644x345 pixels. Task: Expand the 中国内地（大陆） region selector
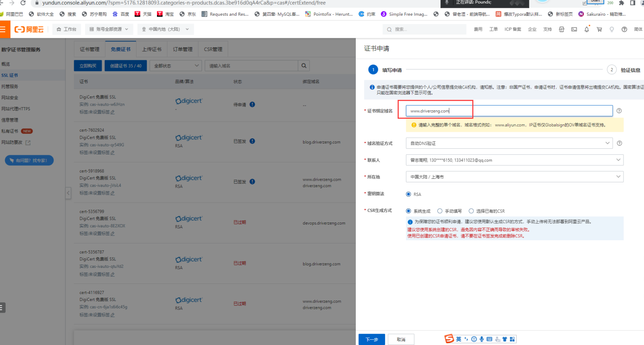click(x=166, y=29)
